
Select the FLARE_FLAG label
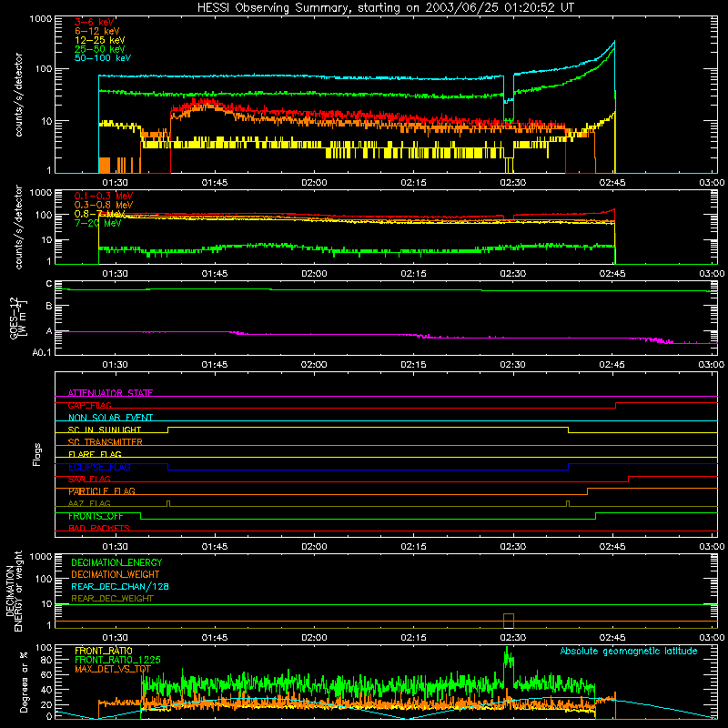(x=95, y=454)
